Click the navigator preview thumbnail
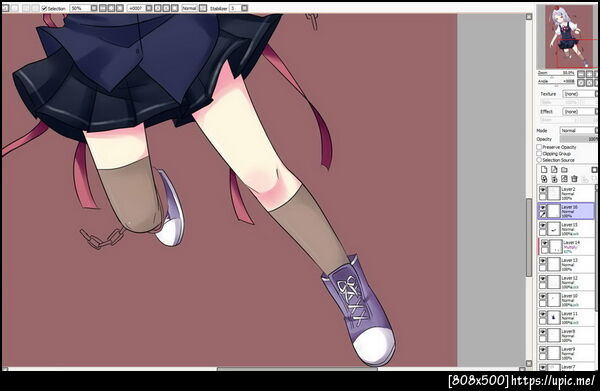The height and width of the screenshot is (391, 600). [x=568, y=36]
